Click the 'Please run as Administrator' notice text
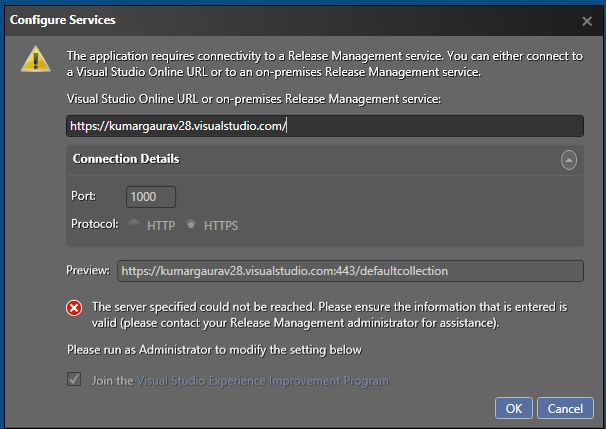Viewport: 606px width, 429px height. (x=214, y=350)
